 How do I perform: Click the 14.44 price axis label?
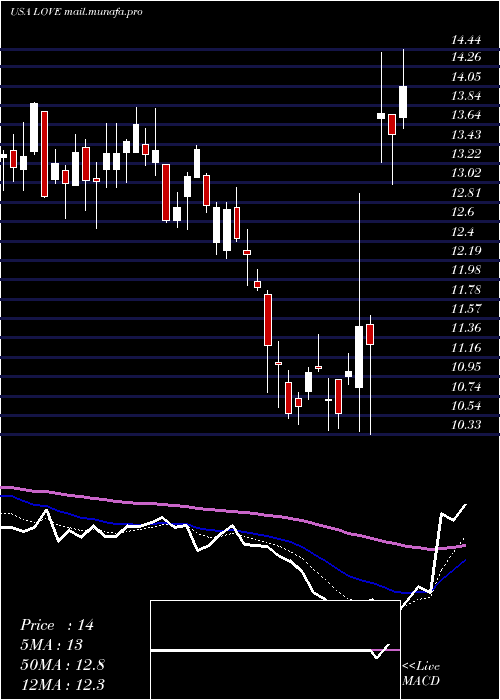466,41
